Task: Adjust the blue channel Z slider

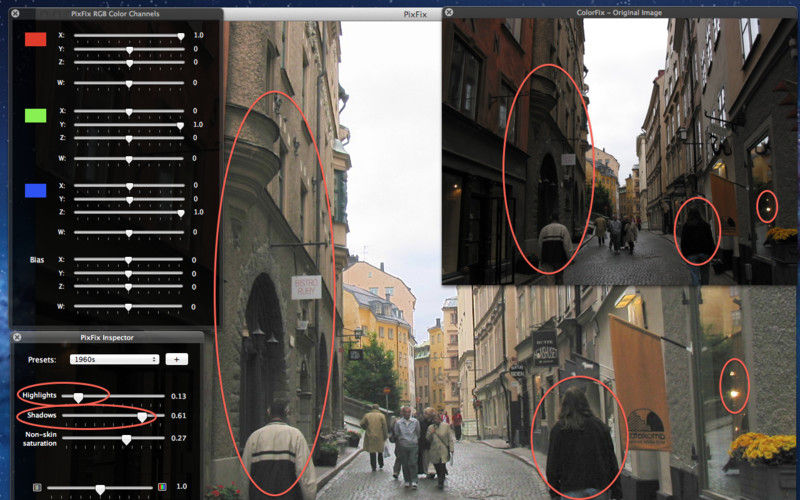Action: coord(129,213)
